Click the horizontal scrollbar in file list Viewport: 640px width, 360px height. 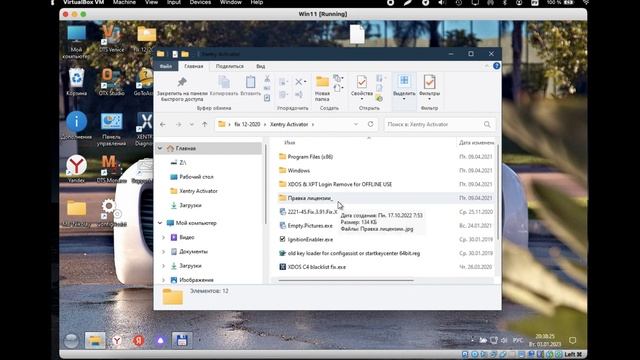(346, 280)
